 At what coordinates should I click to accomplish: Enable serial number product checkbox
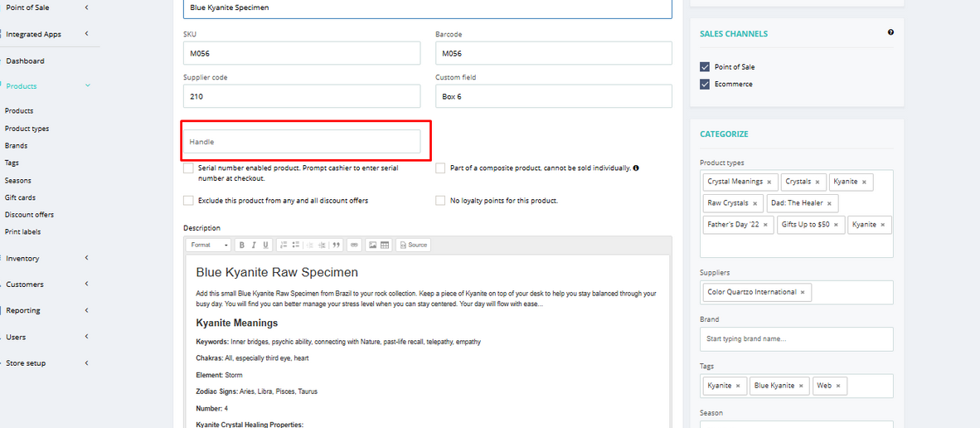188,168
